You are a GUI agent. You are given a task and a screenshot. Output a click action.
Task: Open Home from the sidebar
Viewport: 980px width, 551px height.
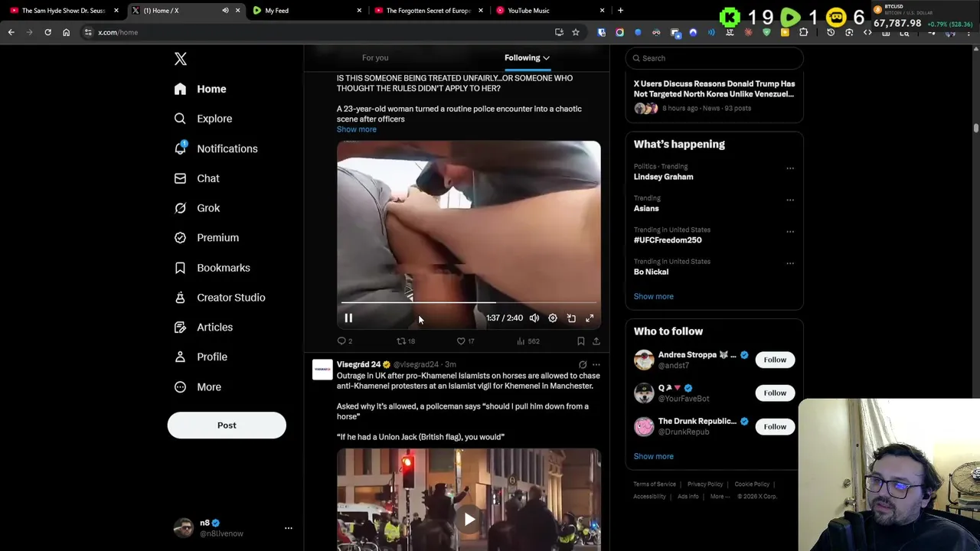pos(200,89)
